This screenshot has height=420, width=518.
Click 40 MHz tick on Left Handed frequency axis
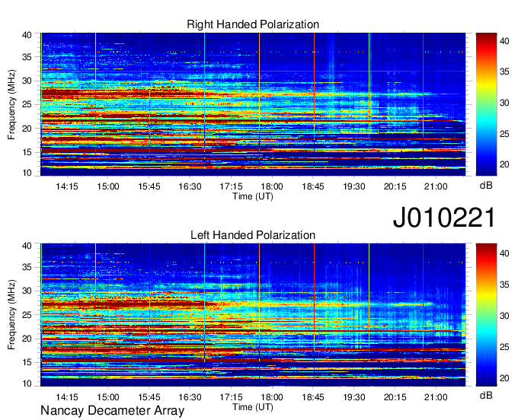coord(27,246)
